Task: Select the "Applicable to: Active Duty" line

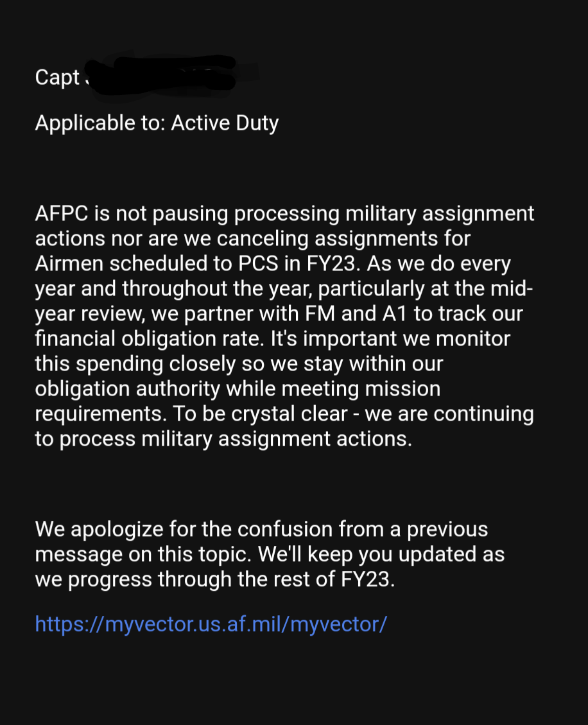Action: click(157, 123)
